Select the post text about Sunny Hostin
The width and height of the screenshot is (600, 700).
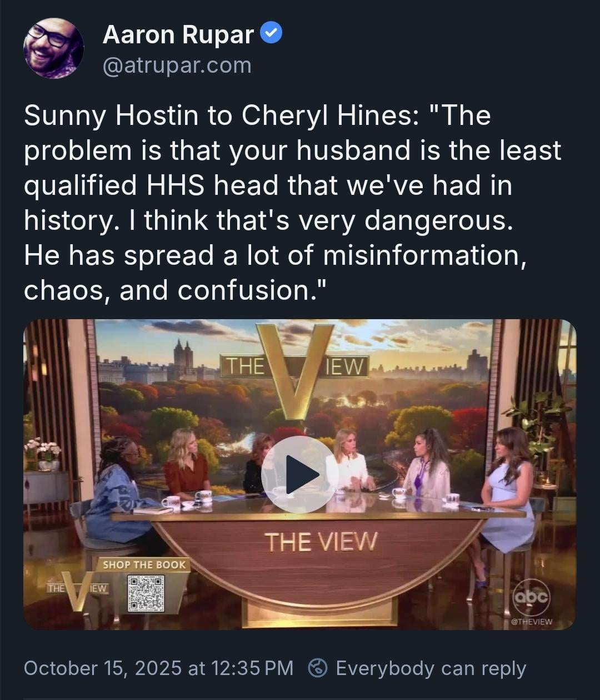coord(292,202)
